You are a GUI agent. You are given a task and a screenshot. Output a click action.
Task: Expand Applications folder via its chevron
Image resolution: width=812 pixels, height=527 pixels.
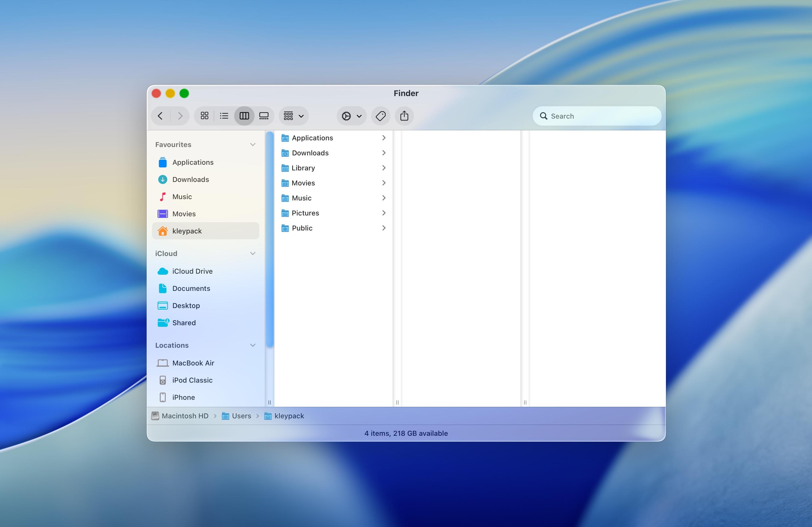(384, 138)
